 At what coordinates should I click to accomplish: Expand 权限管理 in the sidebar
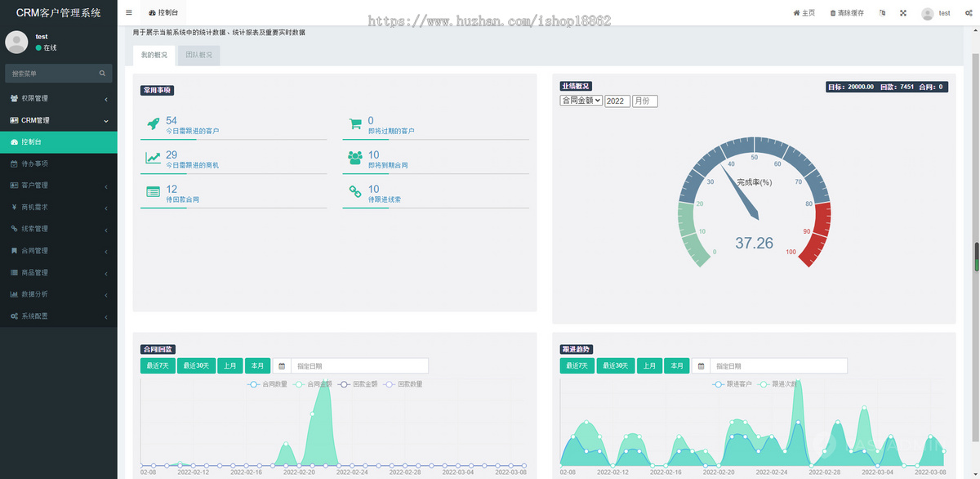58,99
